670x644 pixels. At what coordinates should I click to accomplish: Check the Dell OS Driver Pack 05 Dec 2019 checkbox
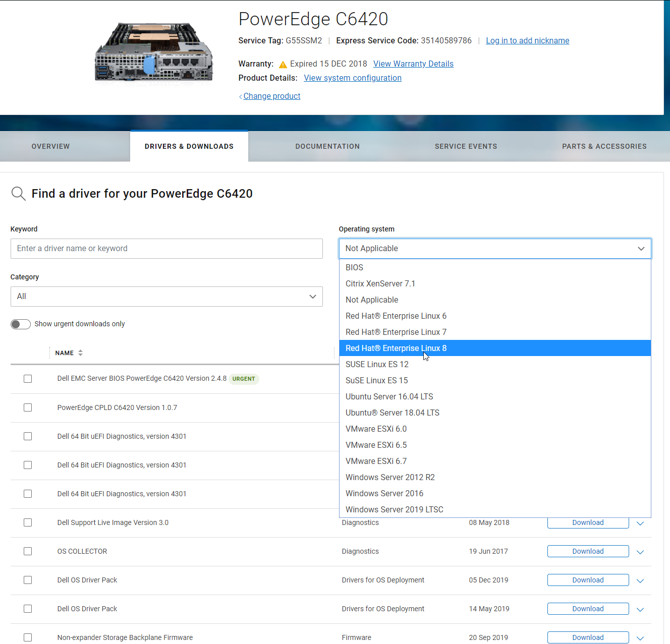coord(28,580)
